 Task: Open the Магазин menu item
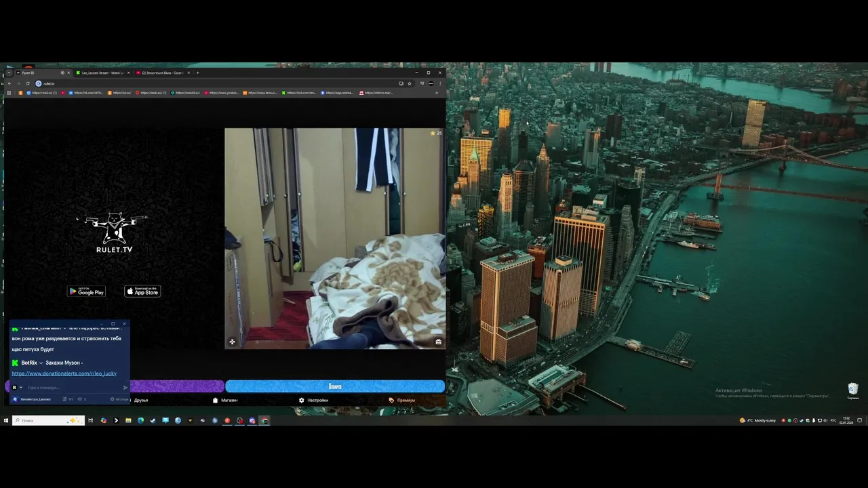click(x=225, y=400)
